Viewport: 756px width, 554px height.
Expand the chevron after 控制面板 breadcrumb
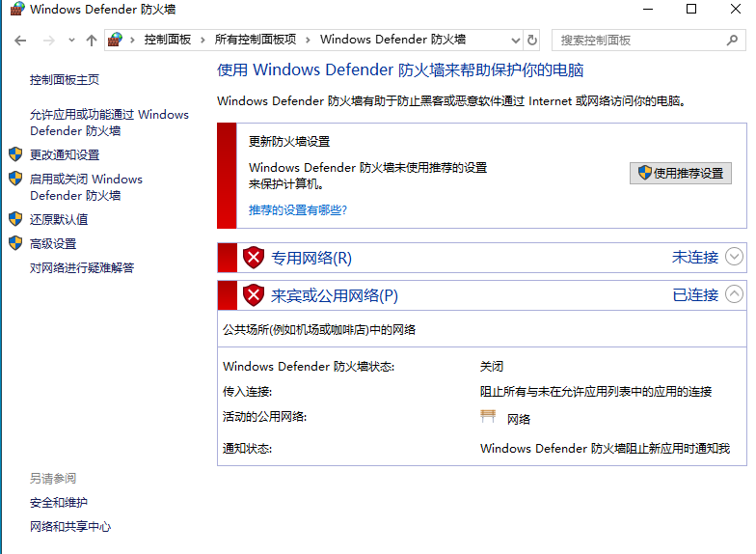(202, 41)
